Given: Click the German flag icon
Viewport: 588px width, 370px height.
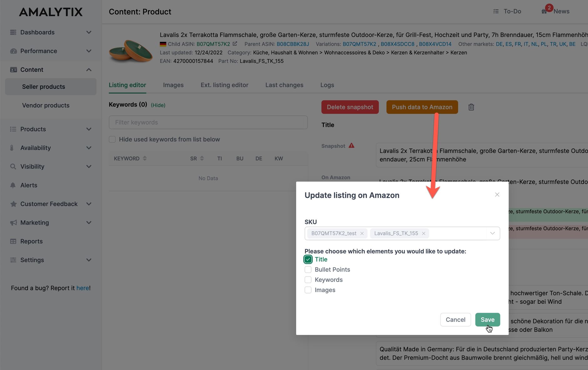Looking at the screenshot, I should 163,44.
